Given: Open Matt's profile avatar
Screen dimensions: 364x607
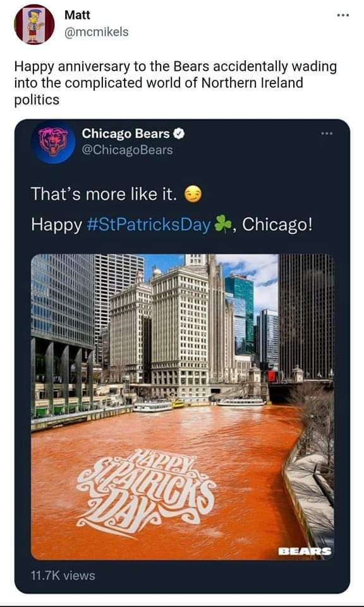Looking at the screenshot, I should click(34, 25).
